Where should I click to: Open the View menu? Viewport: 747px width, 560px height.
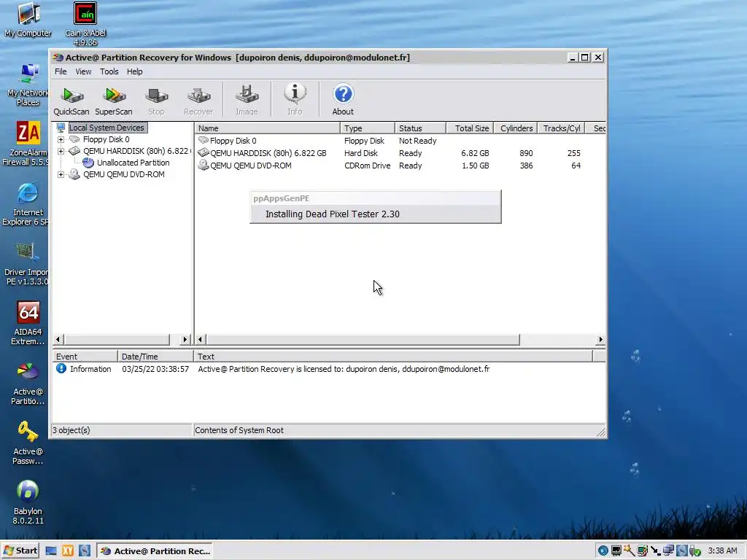tap(83, 71)
